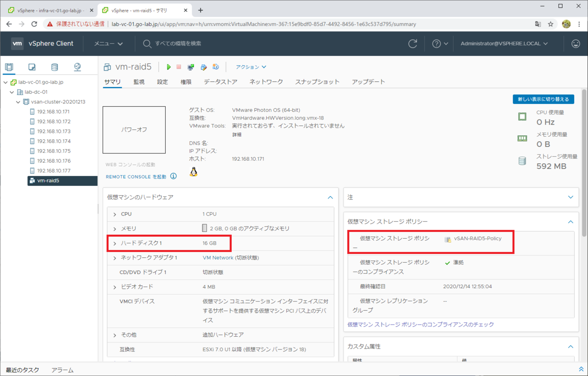The width and height of the screenshot is (588, 376).
Task: Expand the 注 panel
Action: [x=570, y=197]
